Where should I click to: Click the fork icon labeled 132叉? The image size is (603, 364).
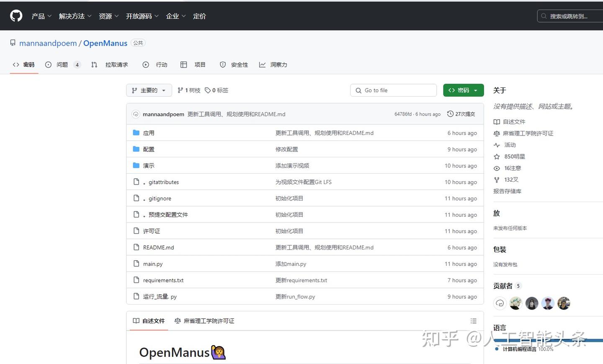(497, 179)
